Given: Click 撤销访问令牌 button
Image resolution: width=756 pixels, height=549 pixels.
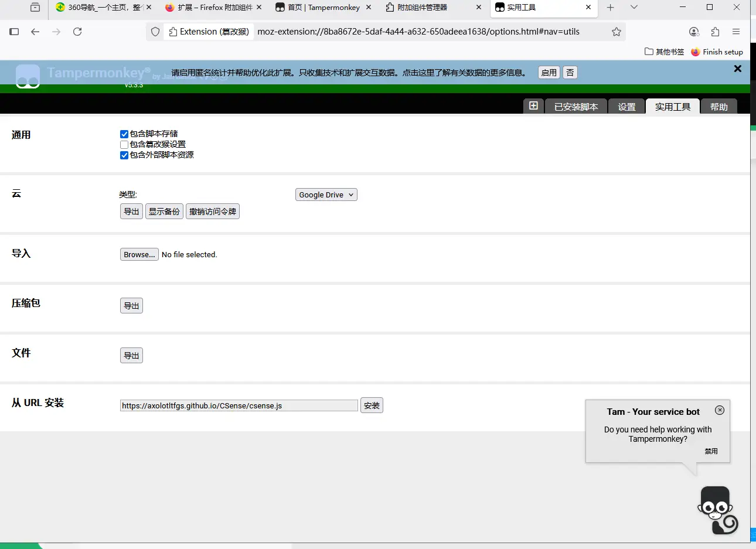Looking at the screenshot, I should tap(213, 212).
